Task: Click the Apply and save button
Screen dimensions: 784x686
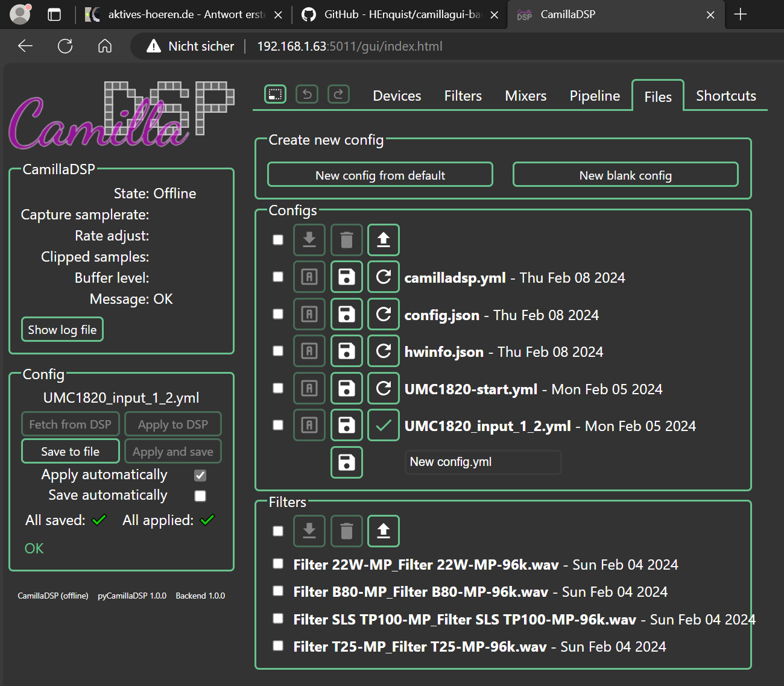Action: (x=173, y=452)
